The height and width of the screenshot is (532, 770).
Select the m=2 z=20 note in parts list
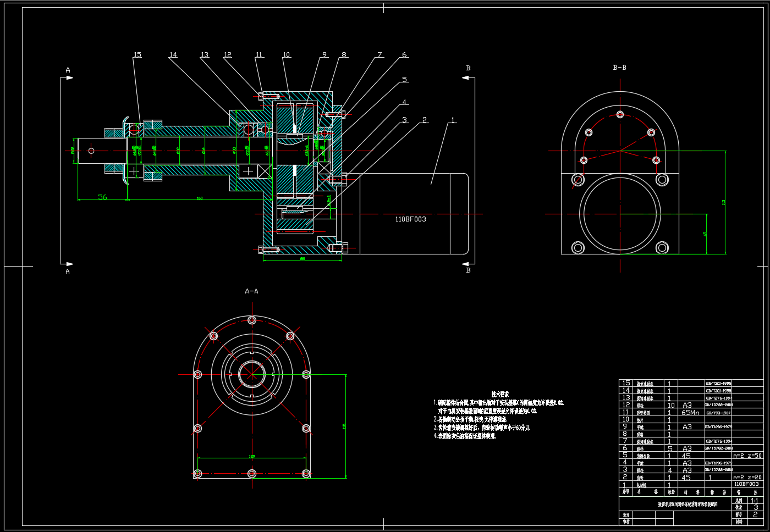(x=747, y=477)
